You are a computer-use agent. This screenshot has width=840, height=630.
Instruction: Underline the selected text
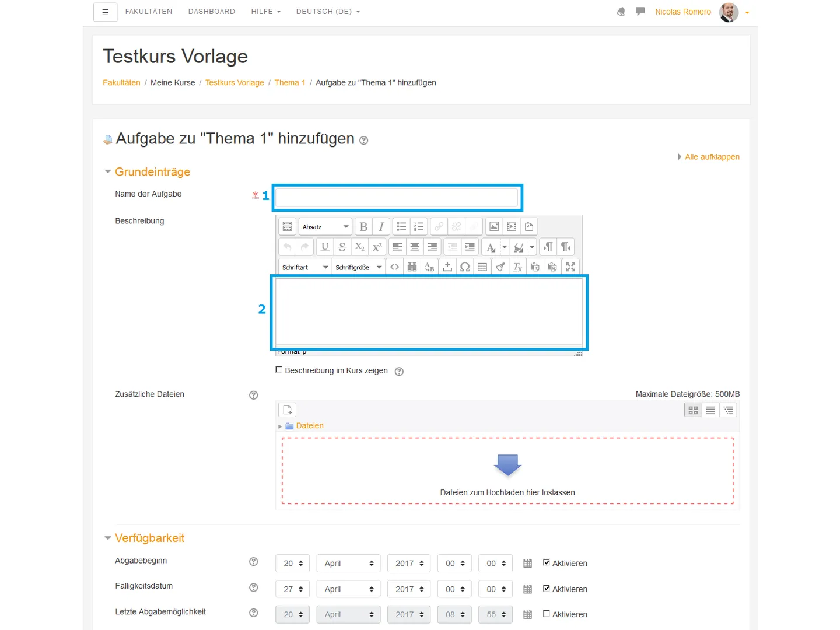coord(325,247)
